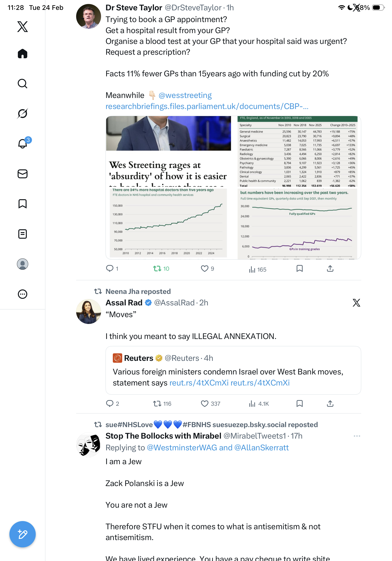Open Messages envelope icon
The height and width of the screenshot is (561, 392).
click(x=23, y=174)
